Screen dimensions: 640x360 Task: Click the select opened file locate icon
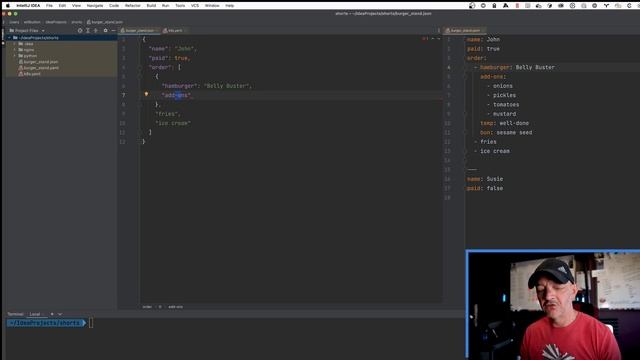point(80,31)
